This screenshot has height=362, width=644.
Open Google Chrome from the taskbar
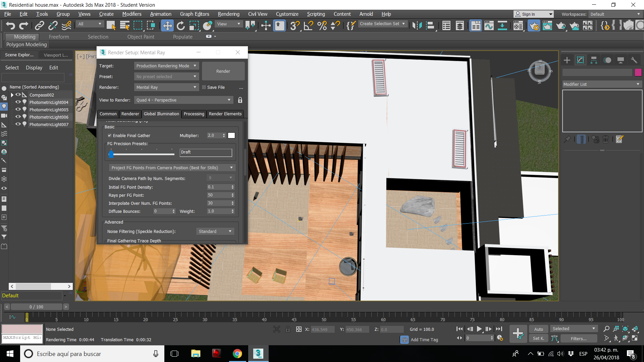pyautogui.click(x=237, y=354)
